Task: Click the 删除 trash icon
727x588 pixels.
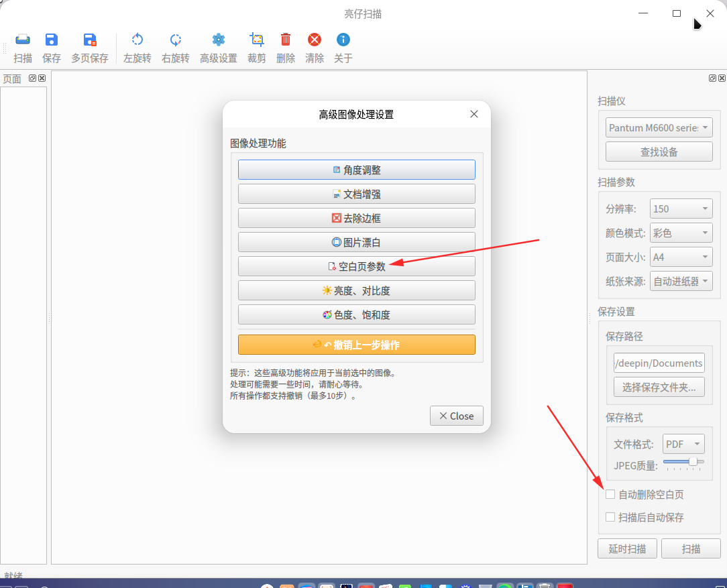Action: point(286,40)
